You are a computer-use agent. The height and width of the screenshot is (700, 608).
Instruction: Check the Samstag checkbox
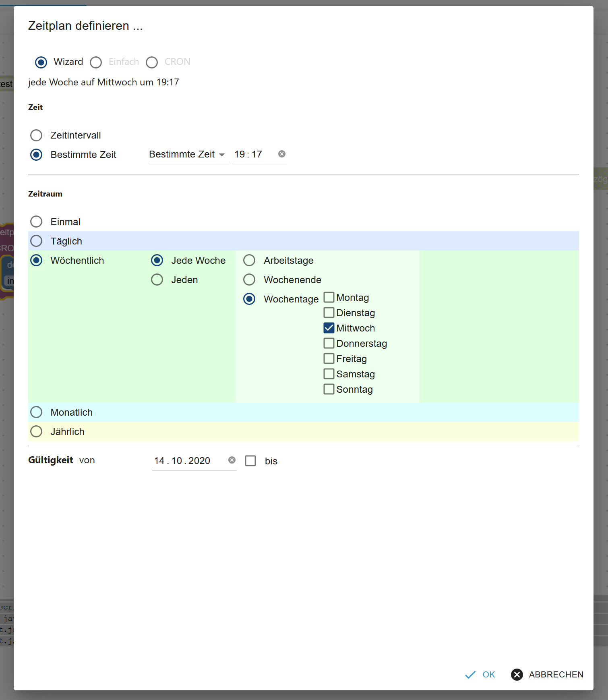[329, 374]
